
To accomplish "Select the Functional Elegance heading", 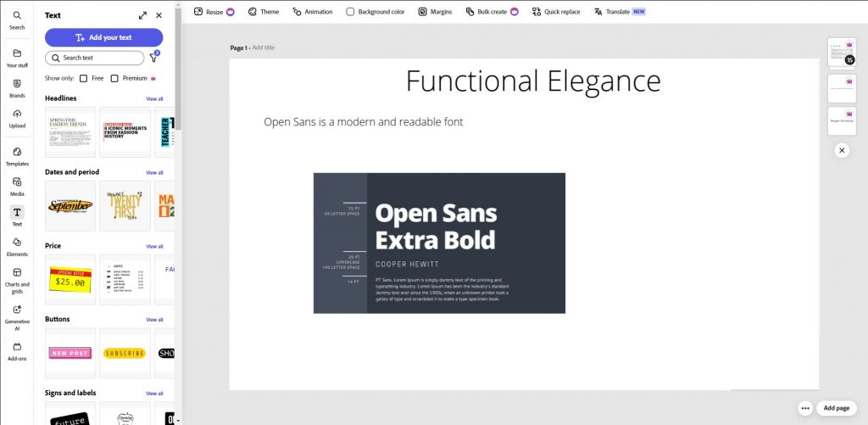I will tap(533, 81).
